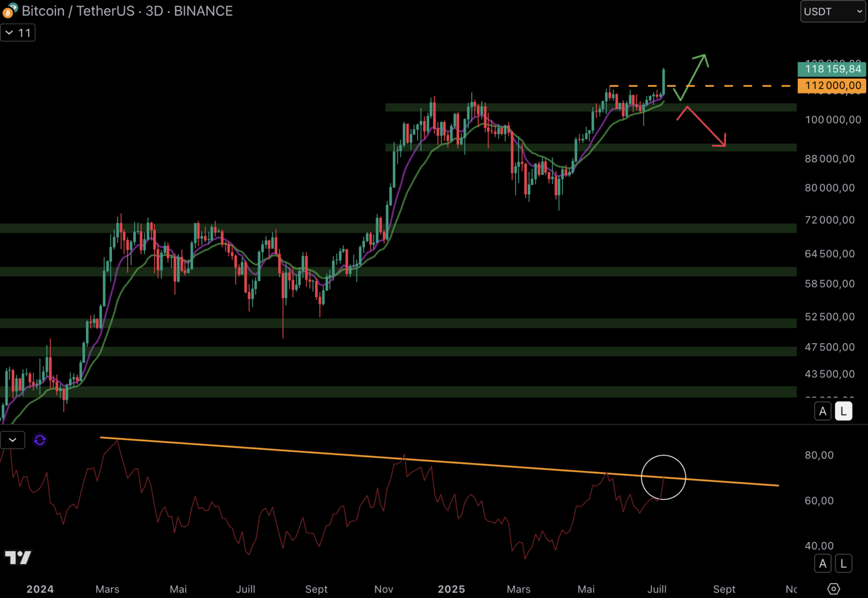The width and height of the screenshot is (868, 598).
Task: Click the 80 000,00 price axis label
Action: click(830, 188)
